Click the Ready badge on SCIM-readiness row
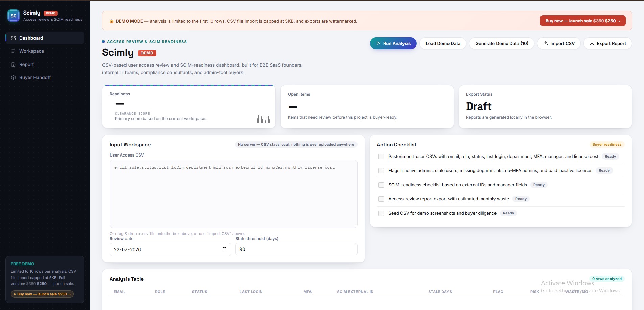Viewport: 644px width, 310px height. pyautogui.click(x=539, y=185)
